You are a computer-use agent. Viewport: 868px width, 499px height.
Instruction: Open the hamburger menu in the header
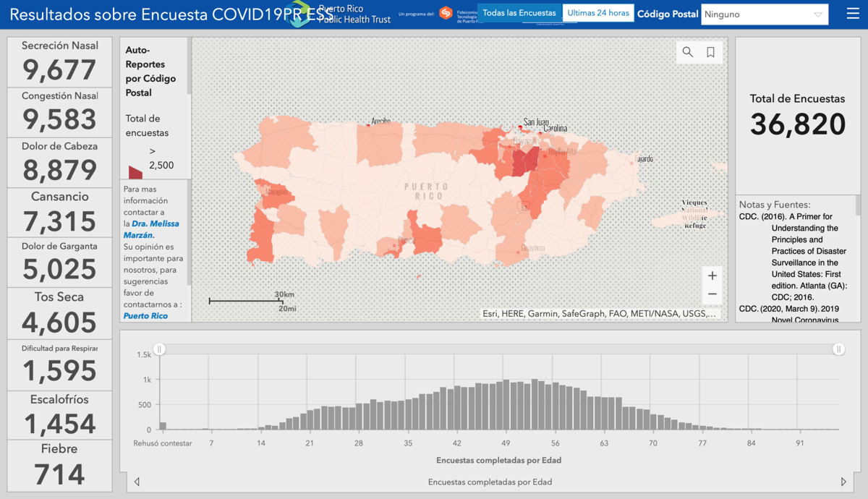pyautogui.click(x=853, y=14)
